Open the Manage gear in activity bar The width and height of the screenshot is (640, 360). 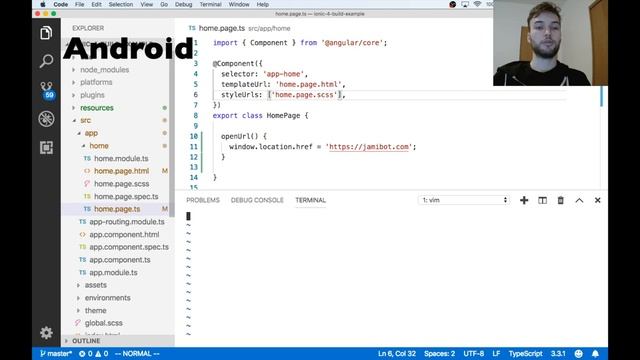pos(46,333)
